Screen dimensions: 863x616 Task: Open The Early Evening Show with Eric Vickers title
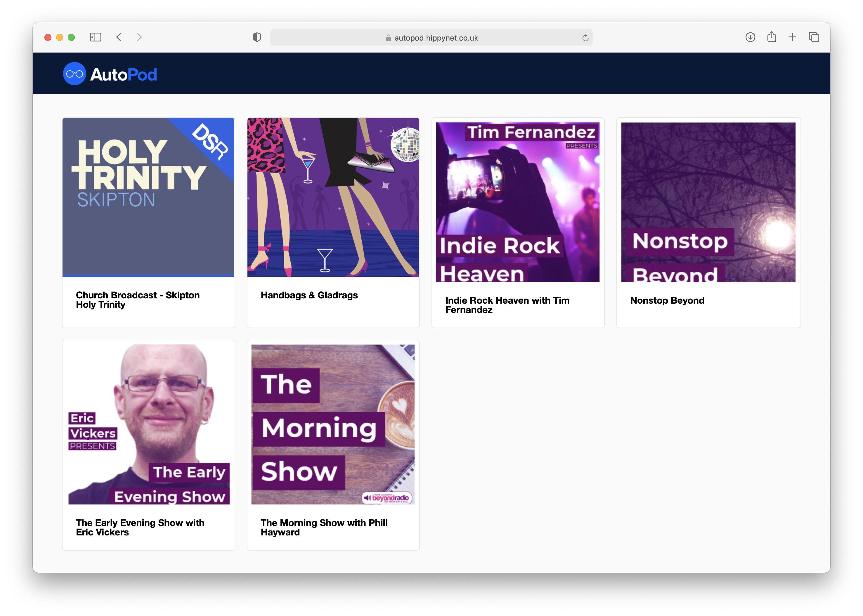click(140, 527)
